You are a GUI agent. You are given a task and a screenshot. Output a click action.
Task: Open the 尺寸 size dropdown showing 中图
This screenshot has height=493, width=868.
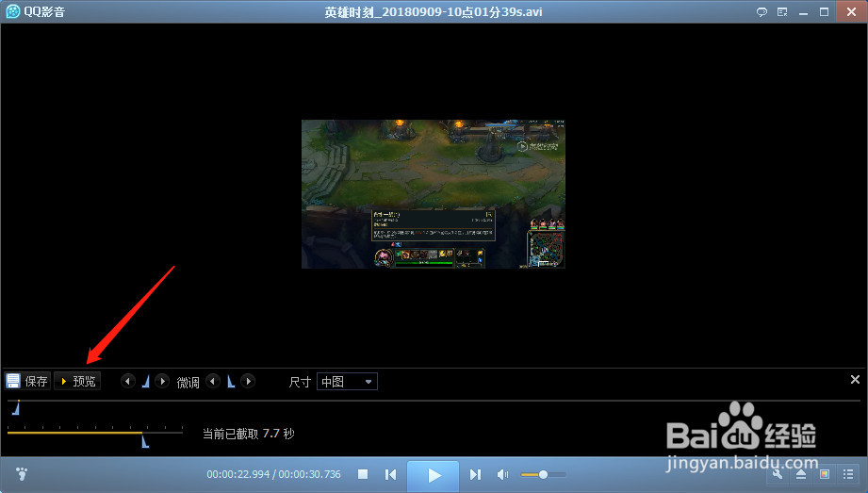pos(347,382)
